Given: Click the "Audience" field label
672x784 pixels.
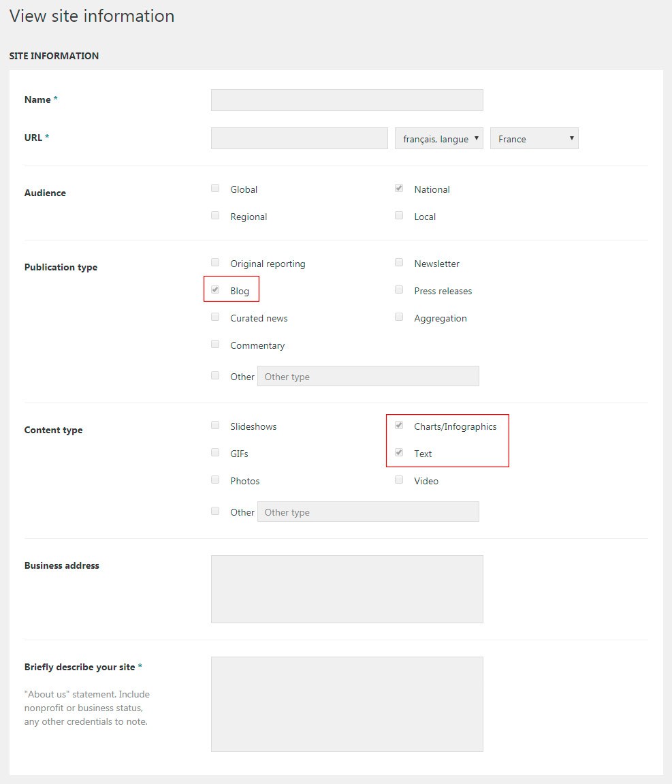Looking at the screenshot, I should (x=45, y=193).
